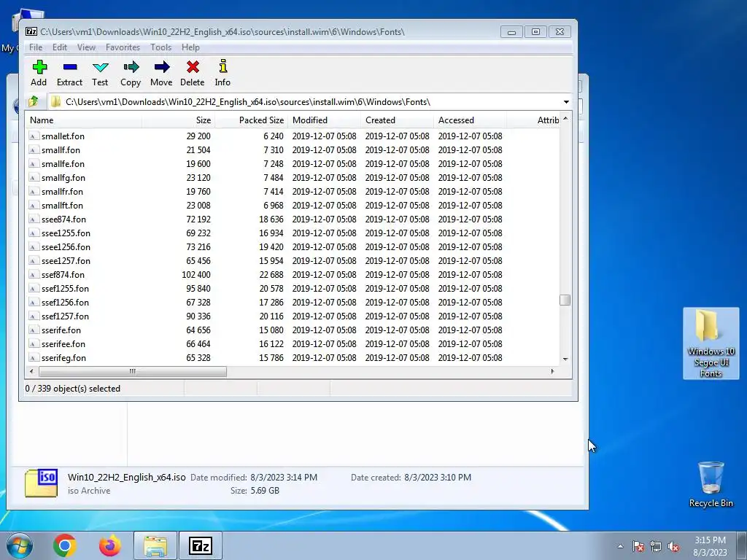The image size is (747, 560).
Task: Click the vertical scrollbar thumb
Action: (x=565, y=300)
